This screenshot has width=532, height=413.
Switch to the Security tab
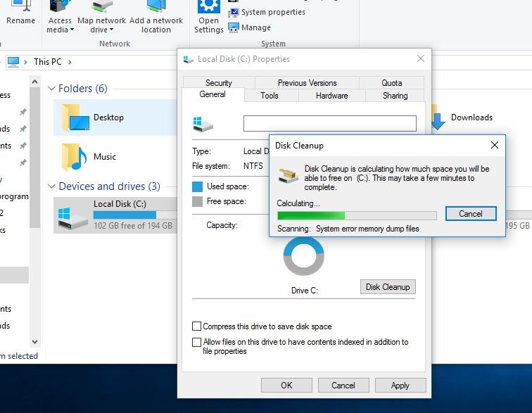click(x=219, y=83)
